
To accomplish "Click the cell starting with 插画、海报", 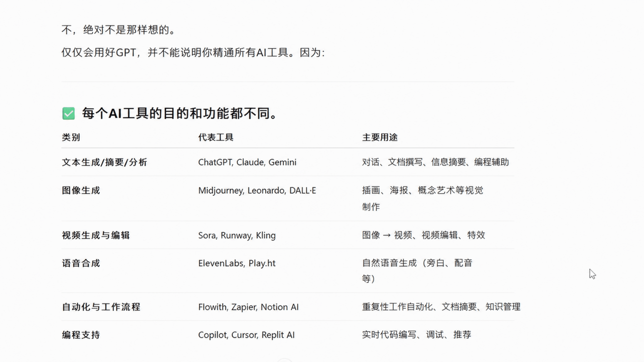I will coord(423,198).
